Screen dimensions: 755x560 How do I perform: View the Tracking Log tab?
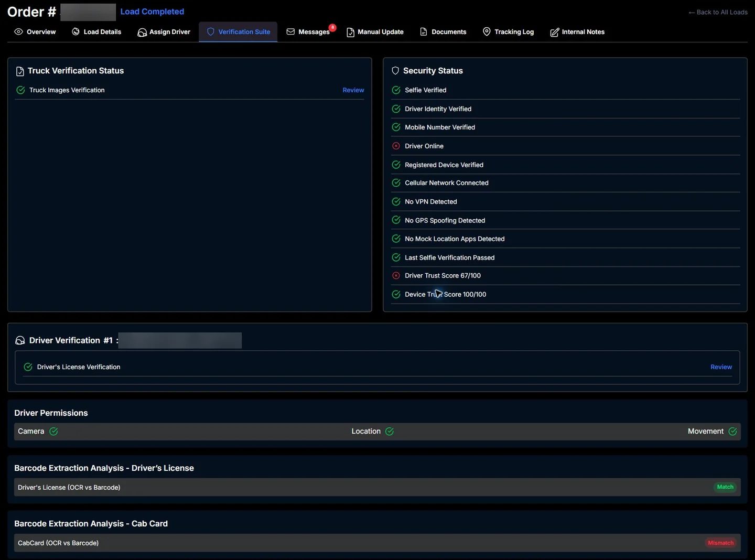pos(508,32)
